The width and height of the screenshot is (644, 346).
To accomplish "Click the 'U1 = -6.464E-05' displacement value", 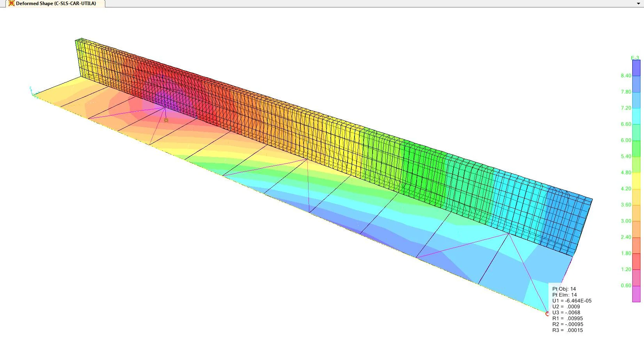I will pyautogui.click(x=572, y=301).
